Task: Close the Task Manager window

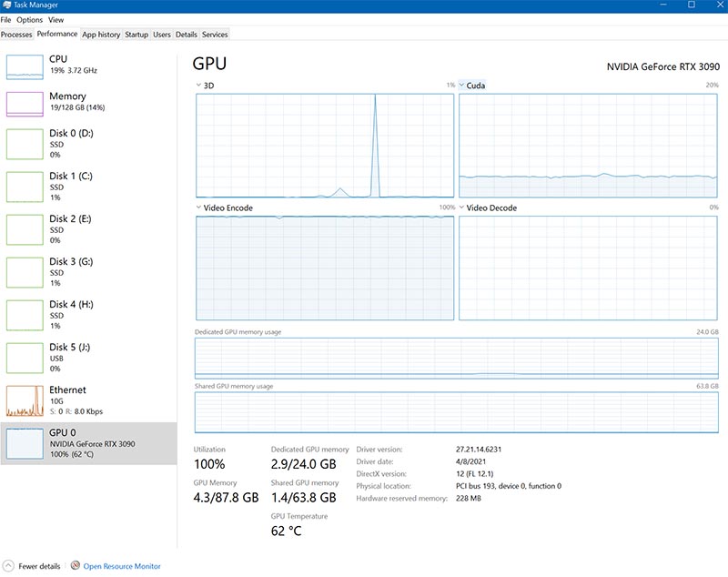Action: point(719,5)
